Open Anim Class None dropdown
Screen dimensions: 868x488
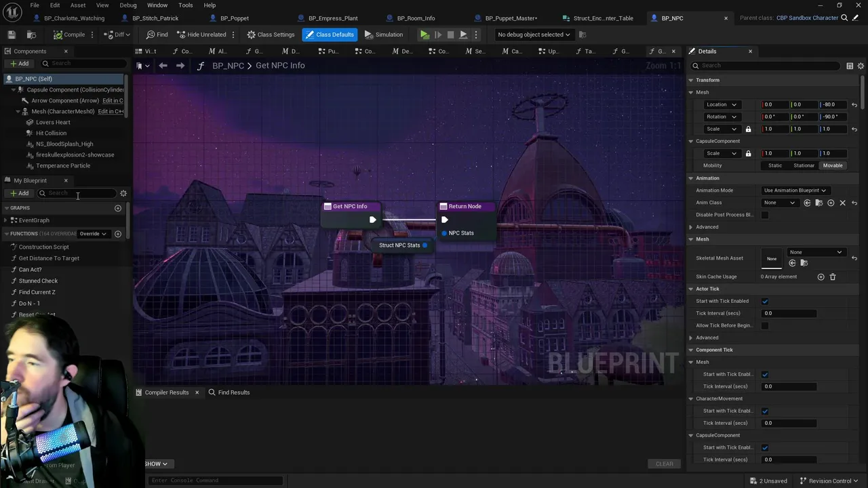tap(779, 203)
